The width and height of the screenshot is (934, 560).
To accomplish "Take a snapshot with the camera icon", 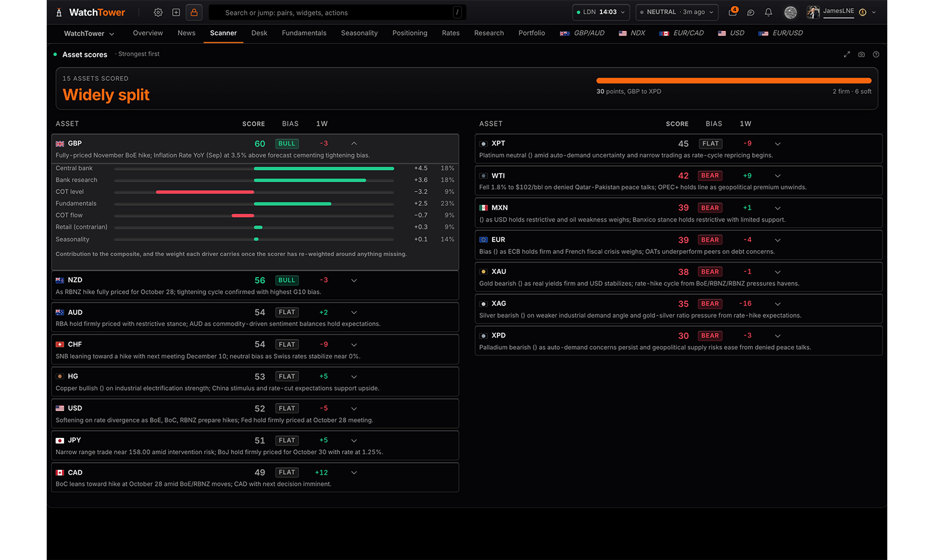I will [x=862, y=55].
